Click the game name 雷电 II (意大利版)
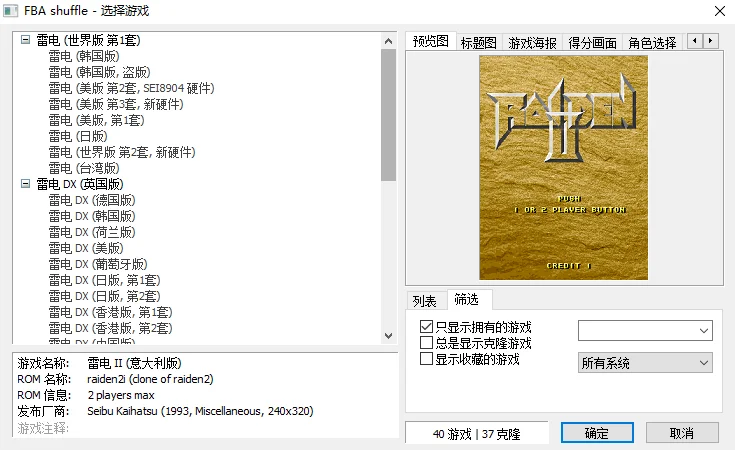The width and height of the screenshot is (735, 450). [134, 363]
